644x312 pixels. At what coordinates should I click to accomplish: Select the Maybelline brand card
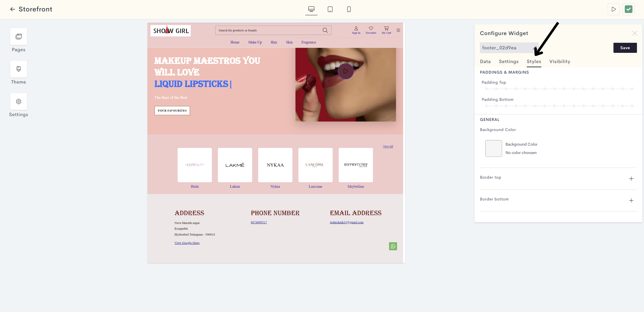[355, 165]
